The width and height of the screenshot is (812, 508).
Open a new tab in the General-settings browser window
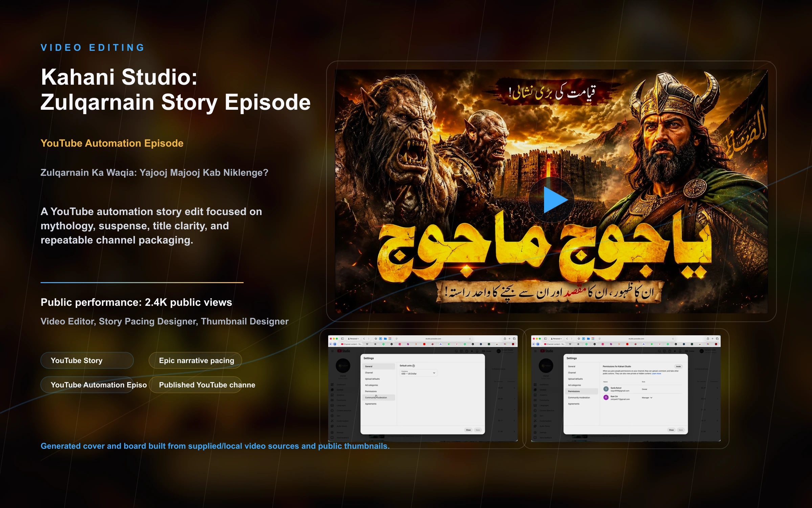click(510, 339)
